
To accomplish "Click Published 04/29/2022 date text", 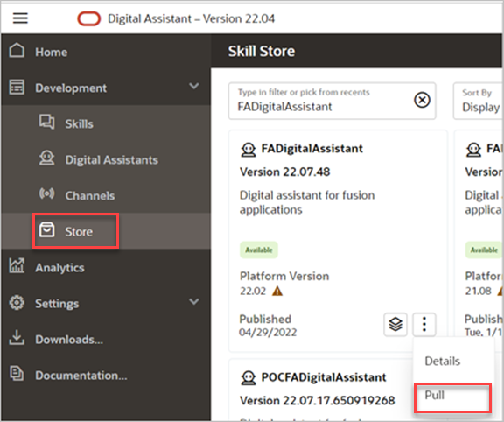I will point(268,332).
